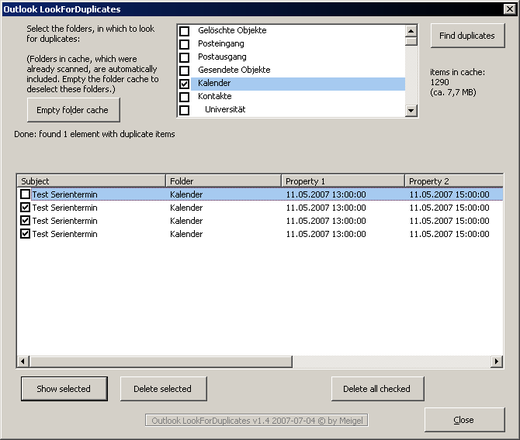Check the Gelöschte Objekte folder checkbox
The image size is (520, 440).
[x=184, y=31]
